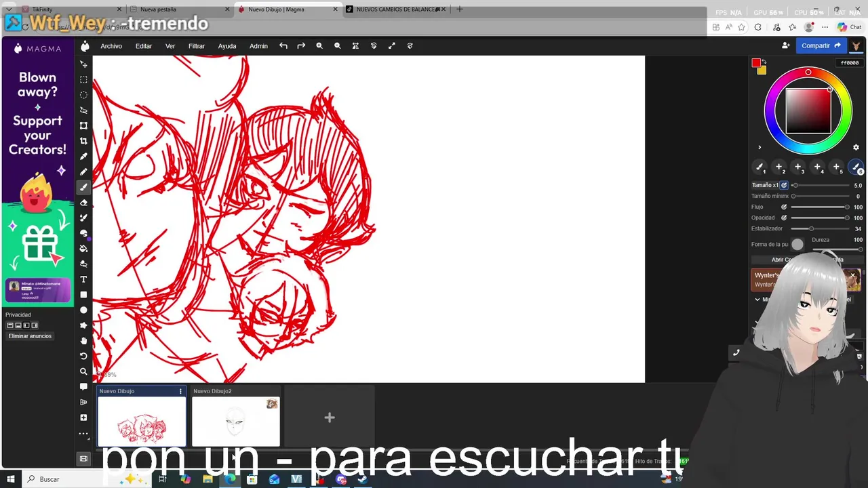Open the Admin menu
868x488 pixels.
[x=258, y=46]
